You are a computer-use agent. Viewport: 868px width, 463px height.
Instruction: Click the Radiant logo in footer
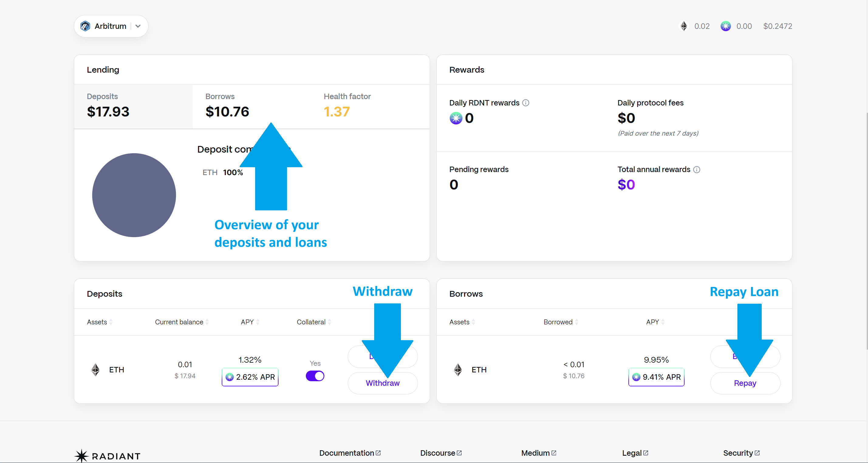pos(107,456)
